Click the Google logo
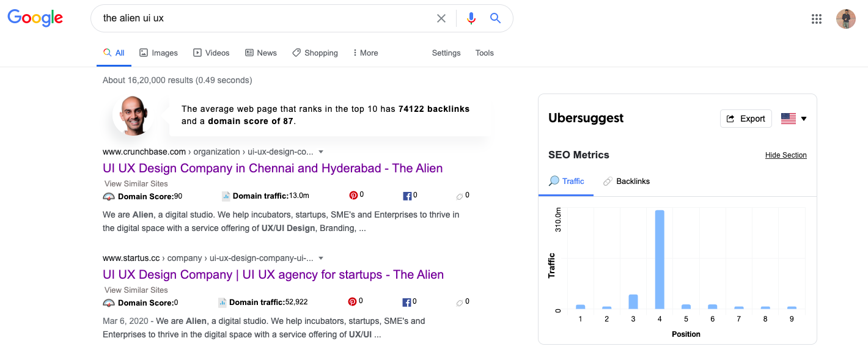 tap(35, 18)
